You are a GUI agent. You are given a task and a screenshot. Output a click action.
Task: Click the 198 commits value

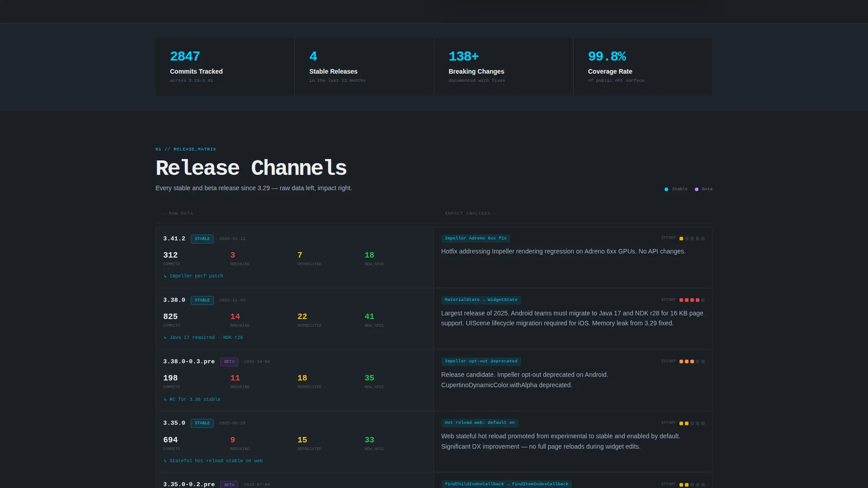(x=170, y=378)
